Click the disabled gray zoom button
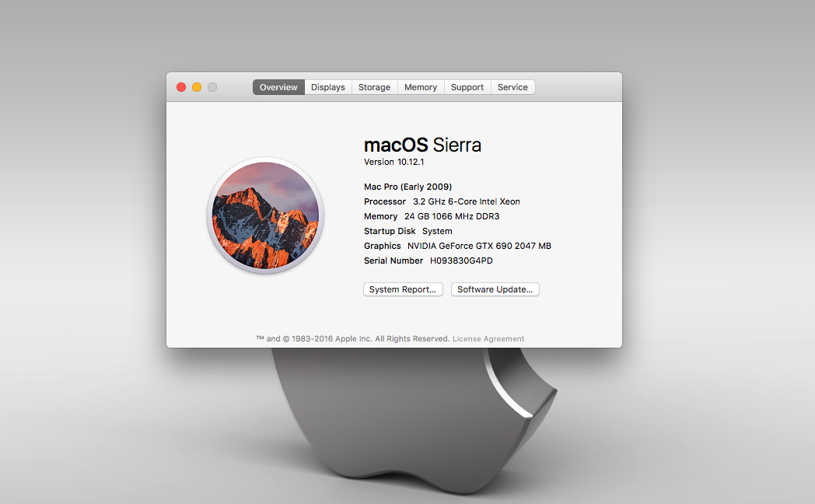815x504 pixels. (x=212, y=87)
